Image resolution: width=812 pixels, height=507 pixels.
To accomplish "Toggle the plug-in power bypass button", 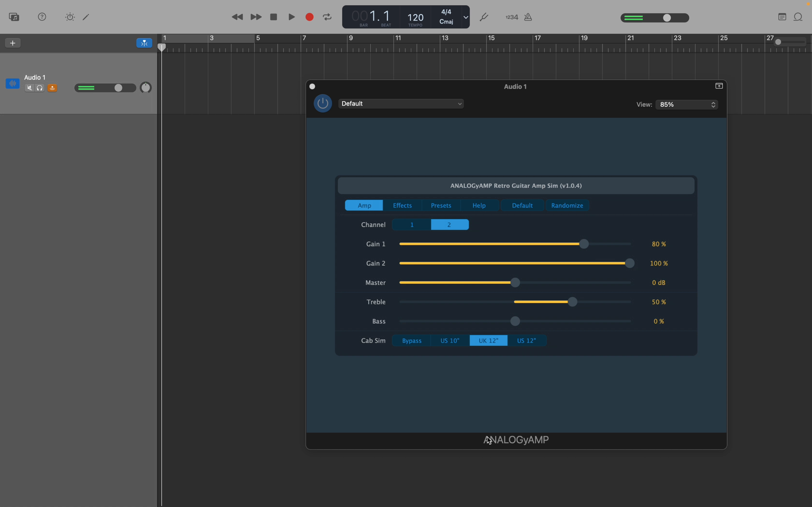I will (x=323, y=104).
